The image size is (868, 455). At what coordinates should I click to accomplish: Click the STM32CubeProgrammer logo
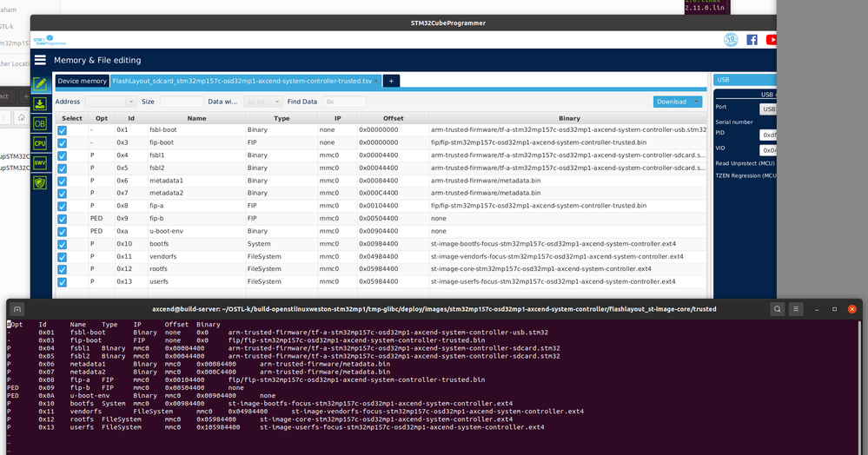(50, 41)
